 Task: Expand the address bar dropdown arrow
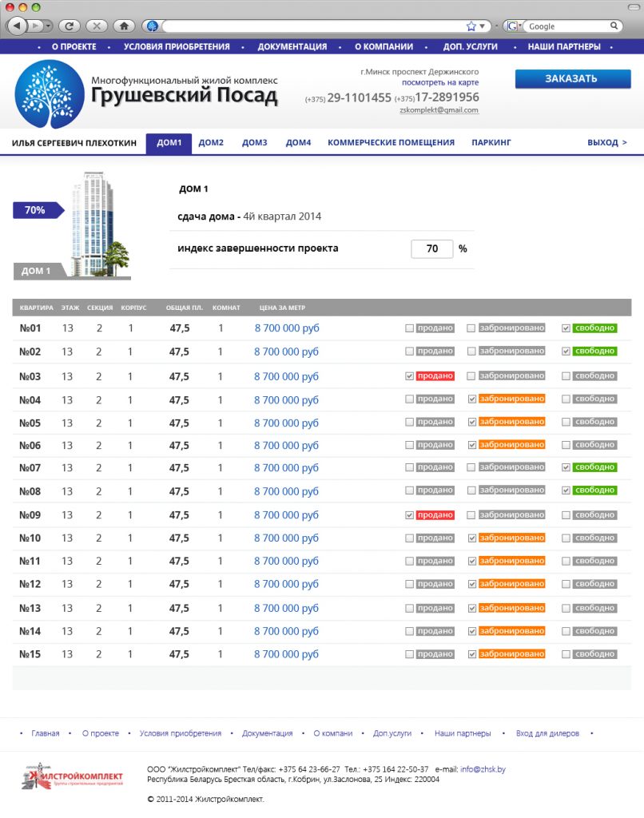[x=483, y=26]
